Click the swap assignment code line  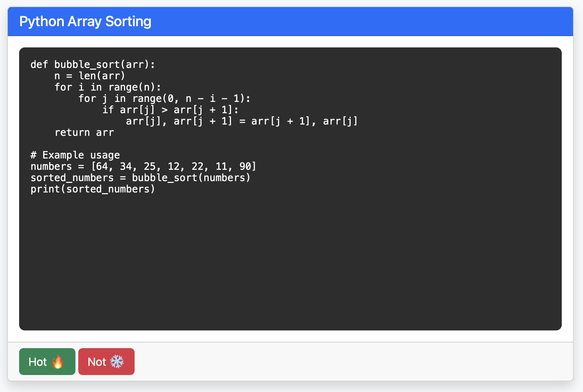242,121
